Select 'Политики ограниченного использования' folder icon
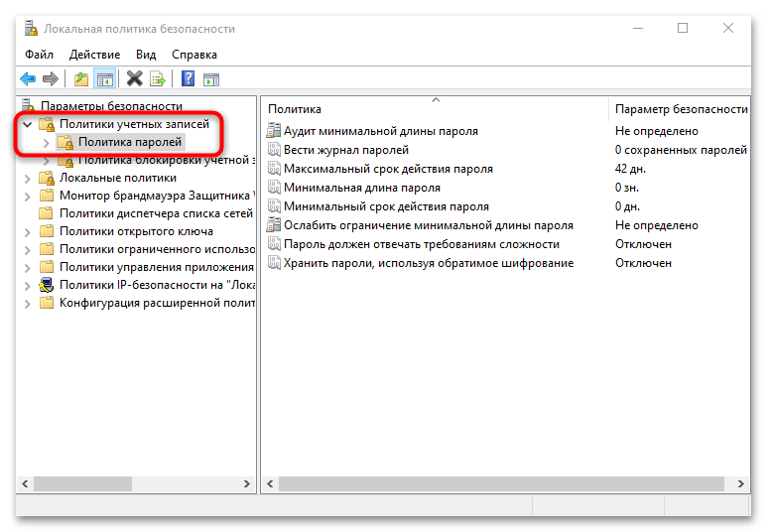Screen dimensions: 767x532 click(47, 249)
